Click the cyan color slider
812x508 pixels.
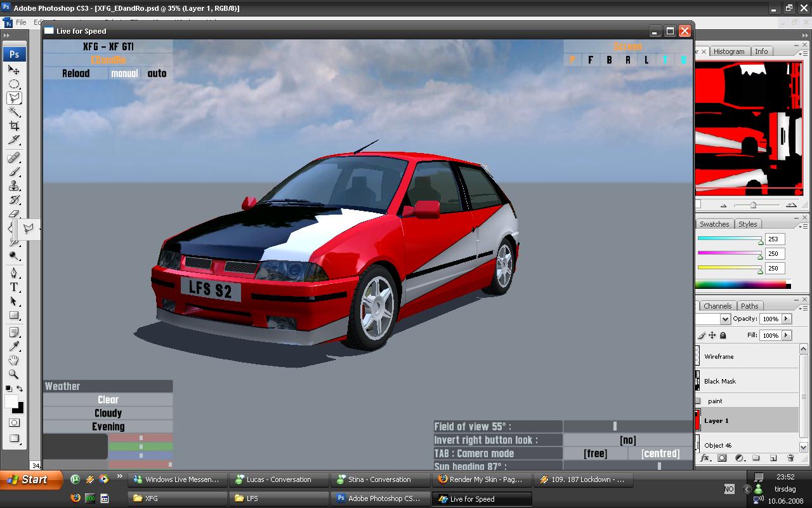click(x=730, y=239)
